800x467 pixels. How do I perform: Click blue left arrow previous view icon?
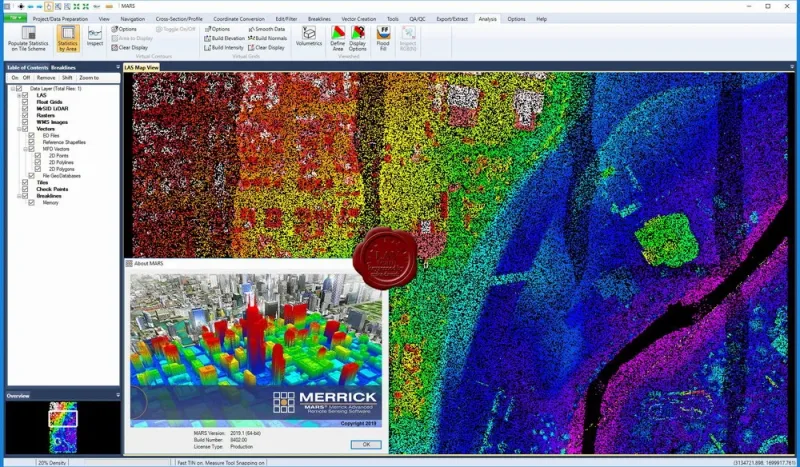31,7
